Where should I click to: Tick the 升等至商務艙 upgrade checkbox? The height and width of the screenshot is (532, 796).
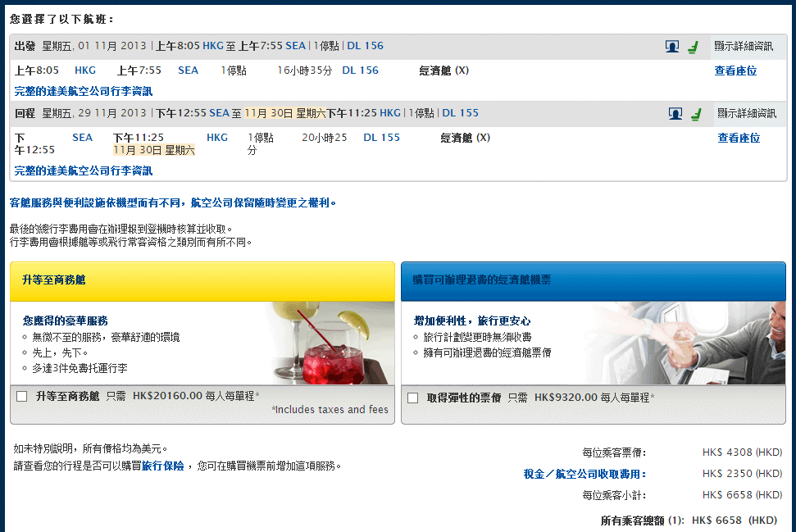tap(22, 397)
